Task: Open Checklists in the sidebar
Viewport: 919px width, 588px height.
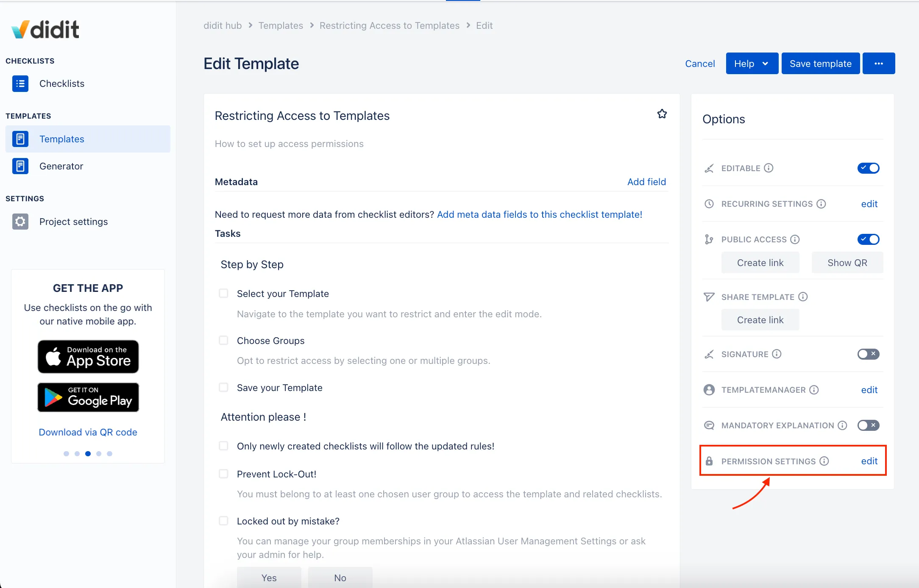Action: pyautogui.click(x=88, y=83)
